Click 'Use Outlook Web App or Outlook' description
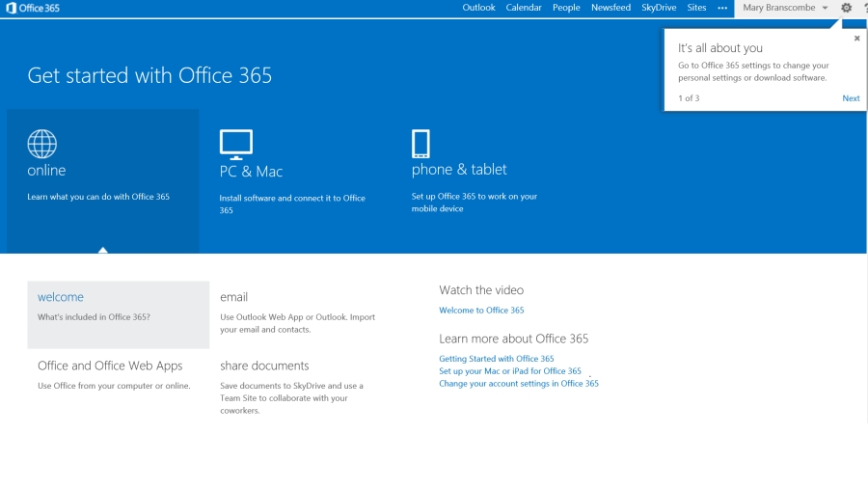This screenshot has width=868, height=488. (298, 323)
